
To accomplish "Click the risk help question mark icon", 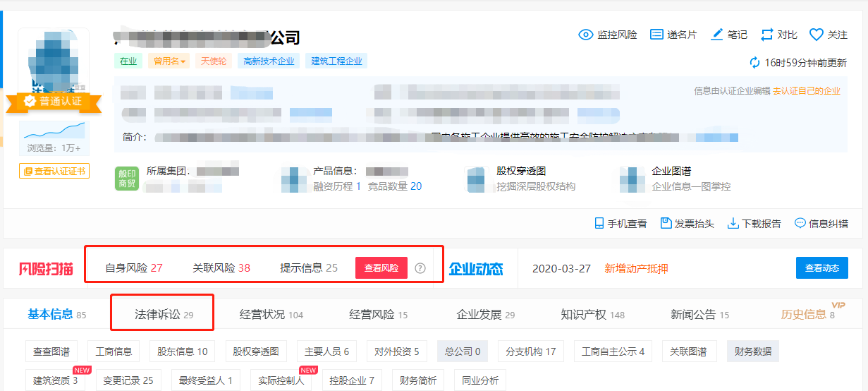I will click(x=420, y=268).
